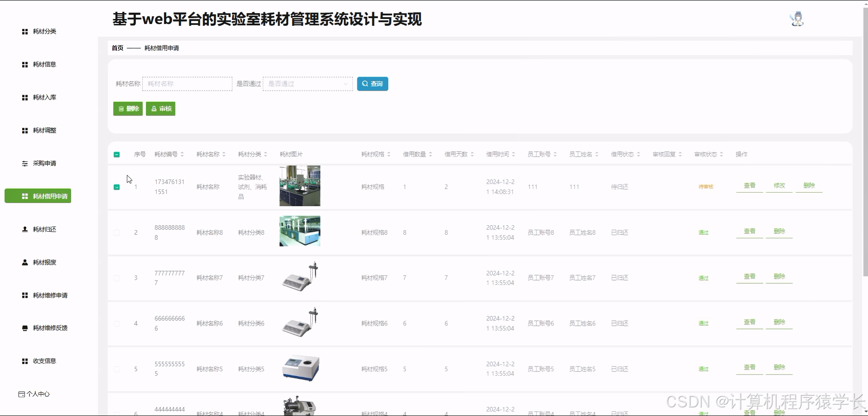Screen dimensions: 868x416
Task: Sort the 借用时间 column ascending
Action: 513,152
